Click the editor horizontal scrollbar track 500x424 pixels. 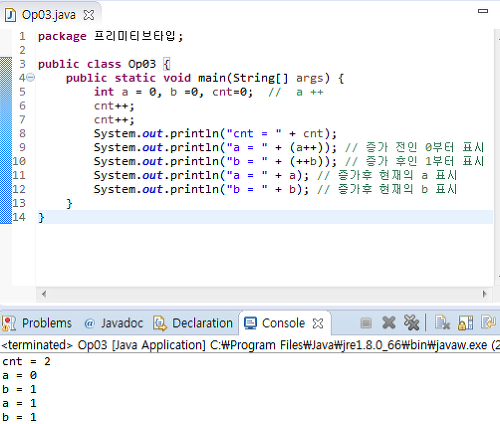[x=264, y=294]
